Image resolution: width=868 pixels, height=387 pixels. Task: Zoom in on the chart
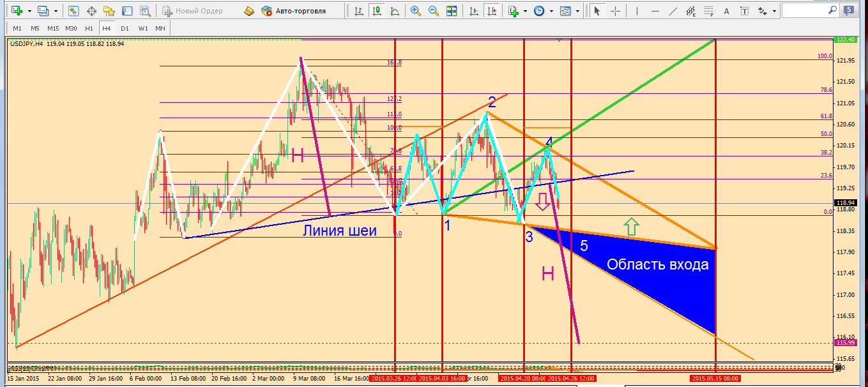416,11
